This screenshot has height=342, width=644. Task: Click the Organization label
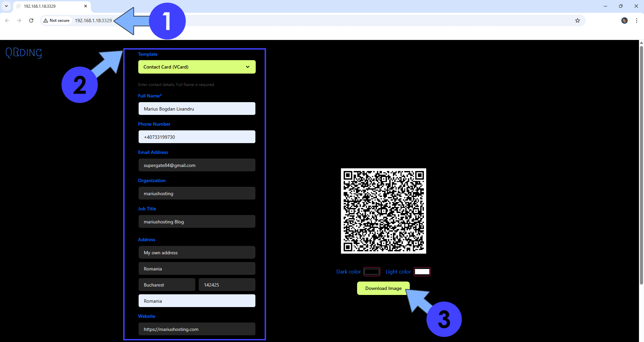coord(152,180)
